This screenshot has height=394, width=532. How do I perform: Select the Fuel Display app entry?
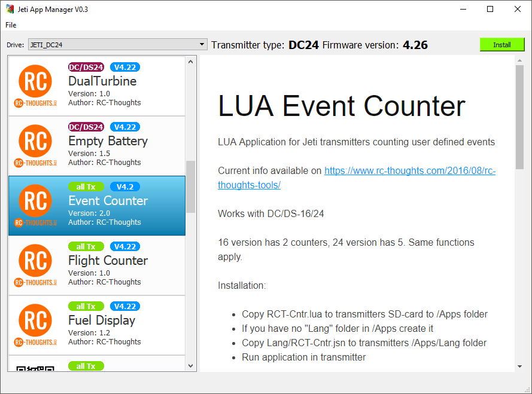tap(97, 325)
